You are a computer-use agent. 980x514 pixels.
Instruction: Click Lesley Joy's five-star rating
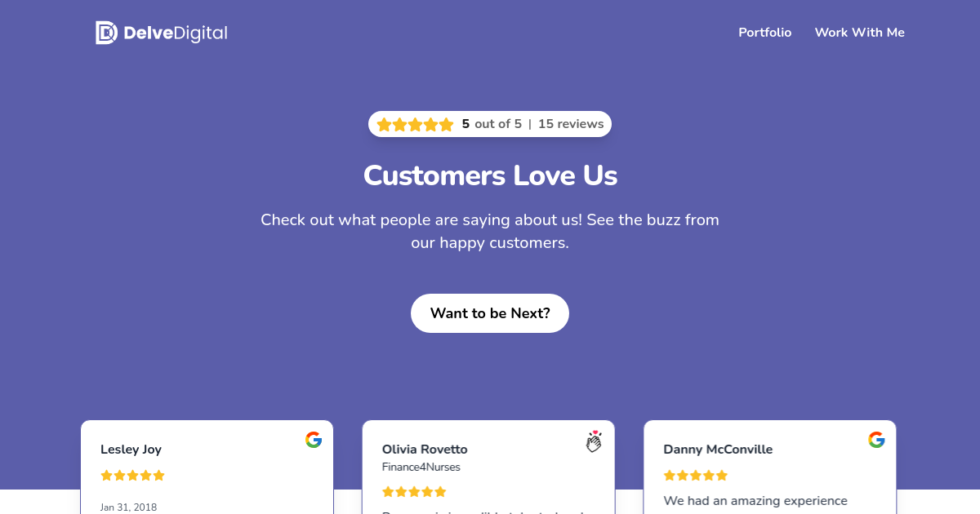point(132,475)
